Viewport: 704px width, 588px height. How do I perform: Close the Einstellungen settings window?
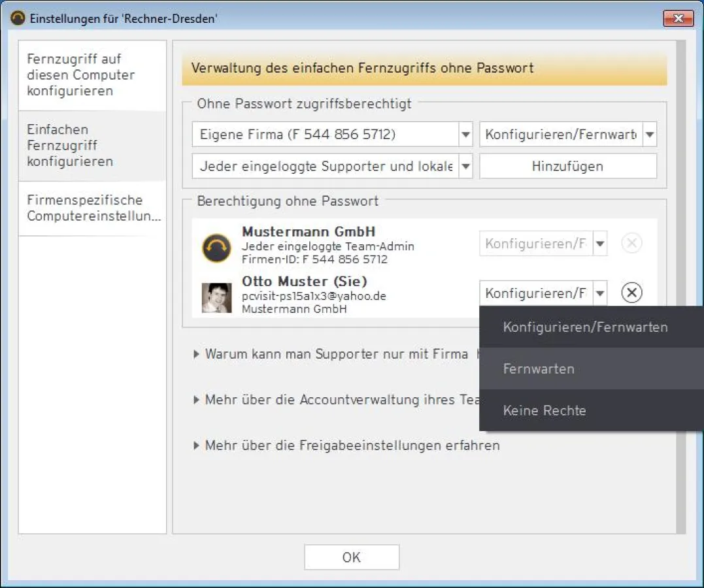[677, 18]
